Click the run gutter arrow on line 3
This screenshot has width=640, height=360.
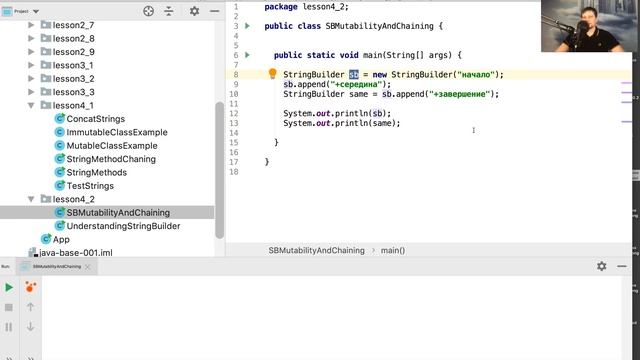coord(247,26)
